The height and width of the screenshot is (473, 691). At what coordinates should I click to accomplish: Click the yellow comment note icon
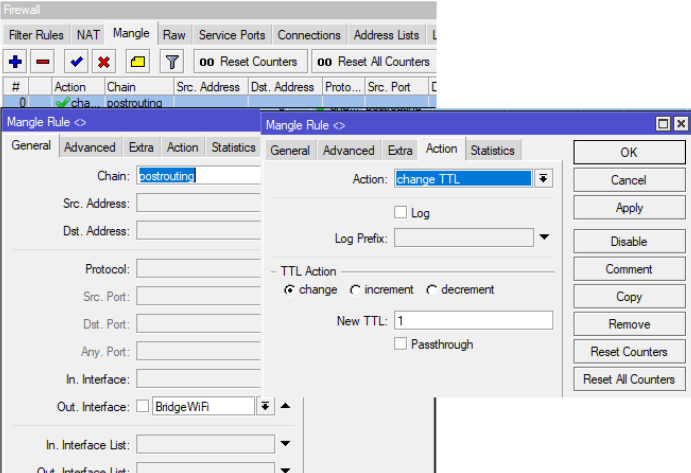[138, 62]
